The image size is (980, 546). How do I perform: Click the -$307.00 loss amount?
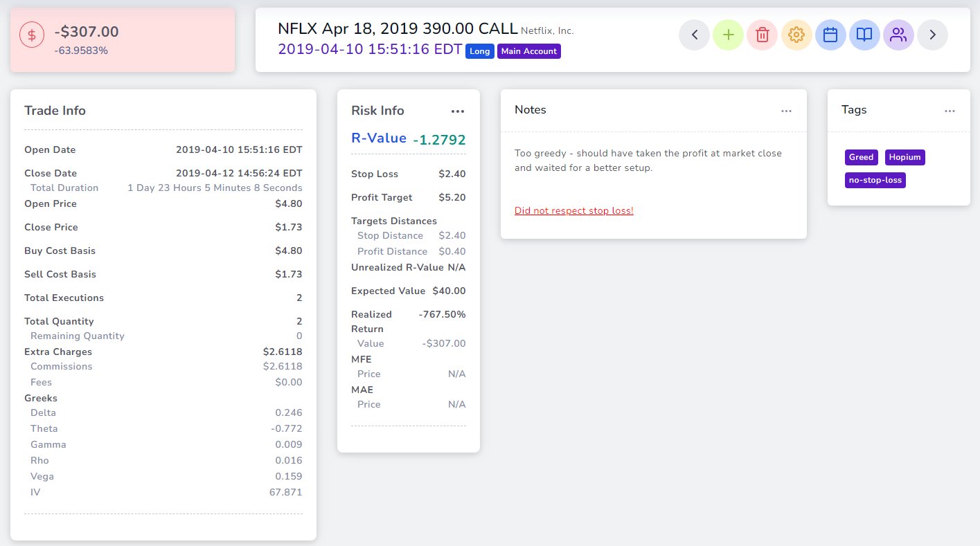pyautogui.click(x=87, y=31)
